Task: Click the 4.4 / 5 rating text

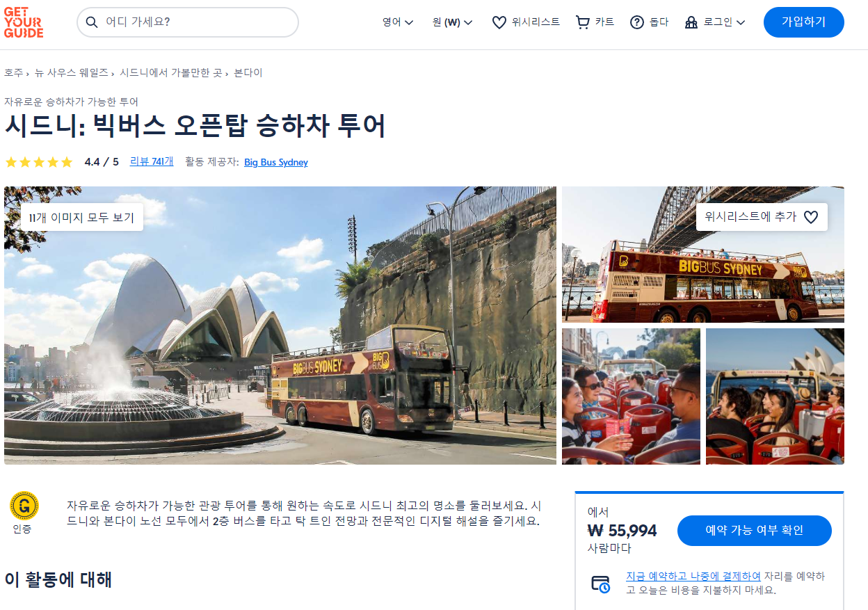Action: [x=102, y=162]
